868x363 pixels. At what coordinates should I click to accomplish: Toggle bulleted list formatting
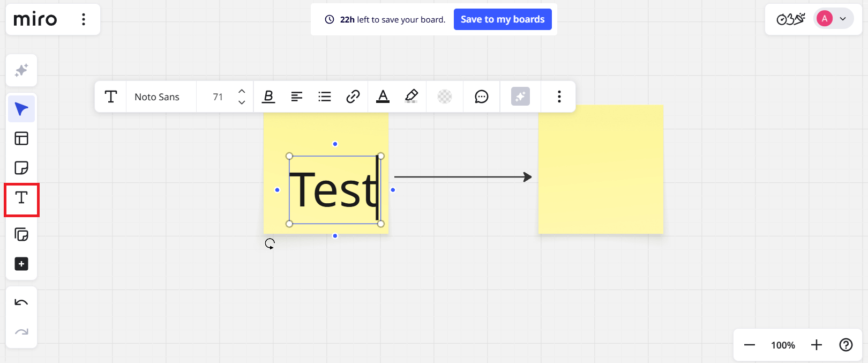pos(325,97)
